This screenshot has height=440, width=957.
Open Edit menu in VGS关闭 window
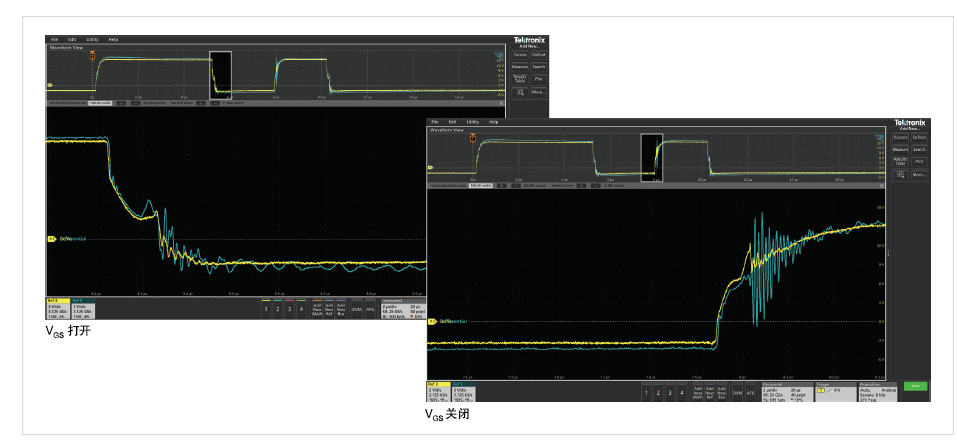(x=453, y=122)
